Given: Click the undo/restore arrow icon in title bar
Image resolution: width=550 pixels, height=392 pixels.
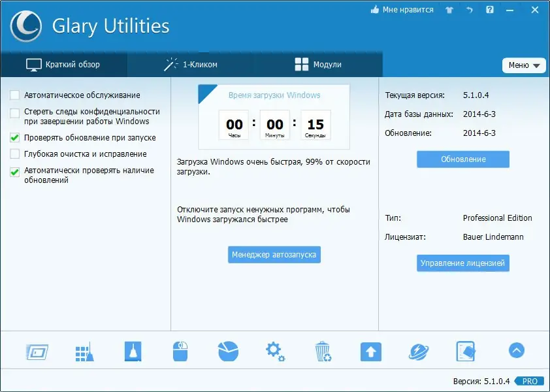Looking at the screenshot, I should click(470, 10).
